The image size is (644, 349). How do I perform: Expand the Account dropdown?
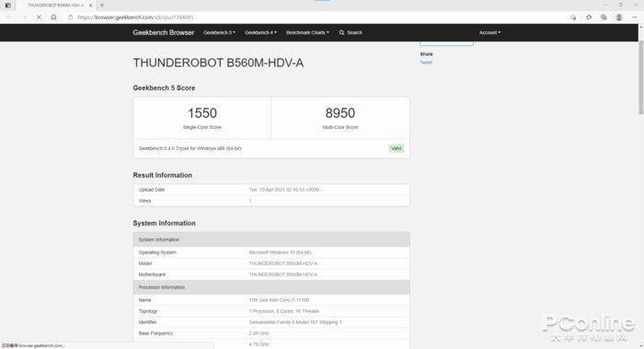point(490,32)
